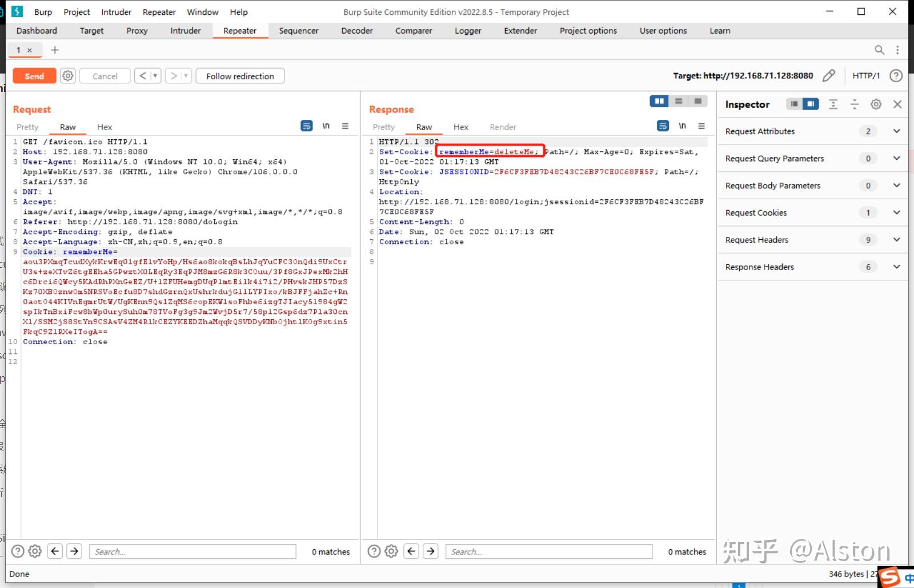Dock Inspector layout to right option
Image resolution: width=914 pixels, height=588 pixels.
[811, 104]
